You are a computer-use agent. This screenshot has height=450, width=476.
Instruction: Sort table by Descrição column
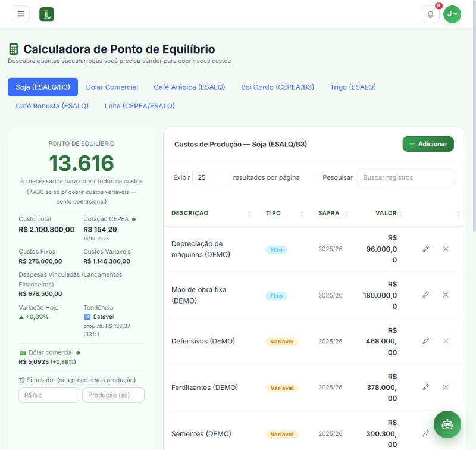pyautogui.click(x=211, y=213)
